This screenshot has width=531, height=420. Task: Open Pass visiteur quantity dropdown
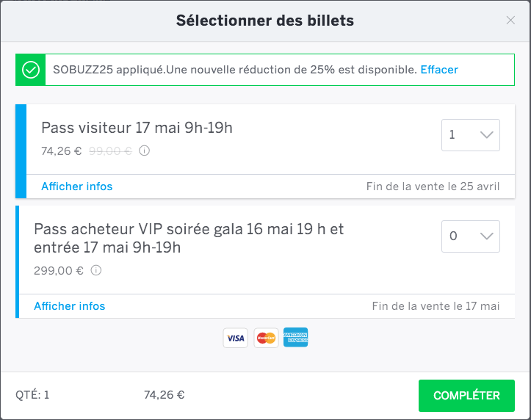pos(471,135)
